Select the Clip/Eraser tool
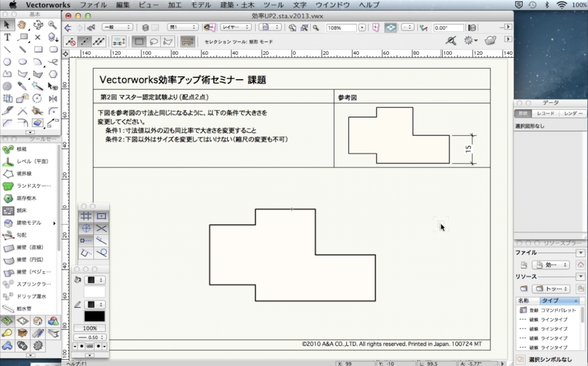Viewport: 588px width, 366px height. coord(38,123)
